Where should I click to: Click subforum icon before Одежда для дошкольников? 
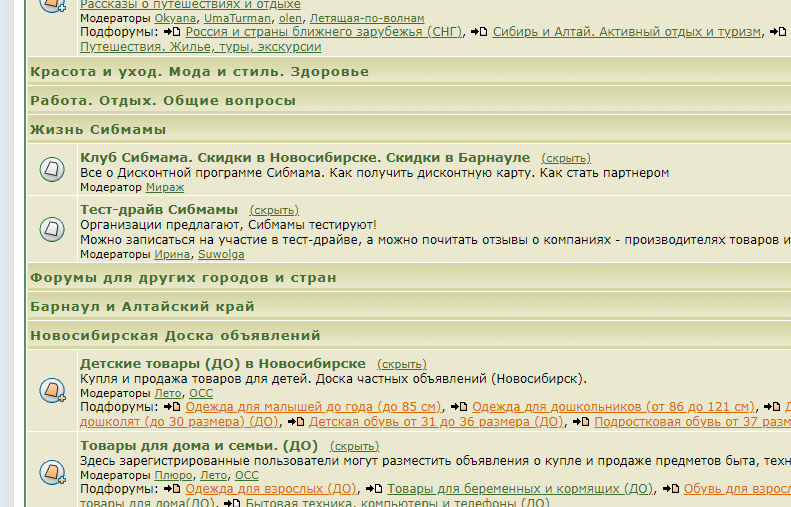coord(459,407)
